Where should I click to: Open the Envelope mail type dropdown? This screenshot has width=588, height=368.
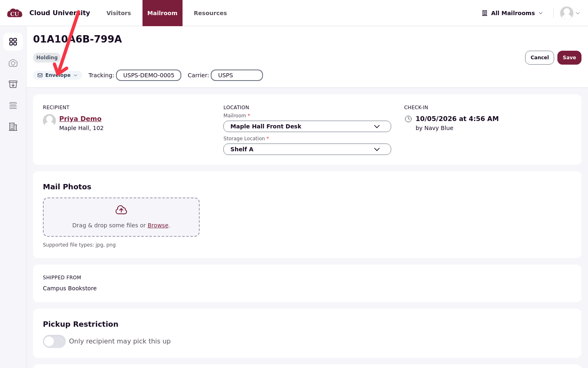coord(58,75)
